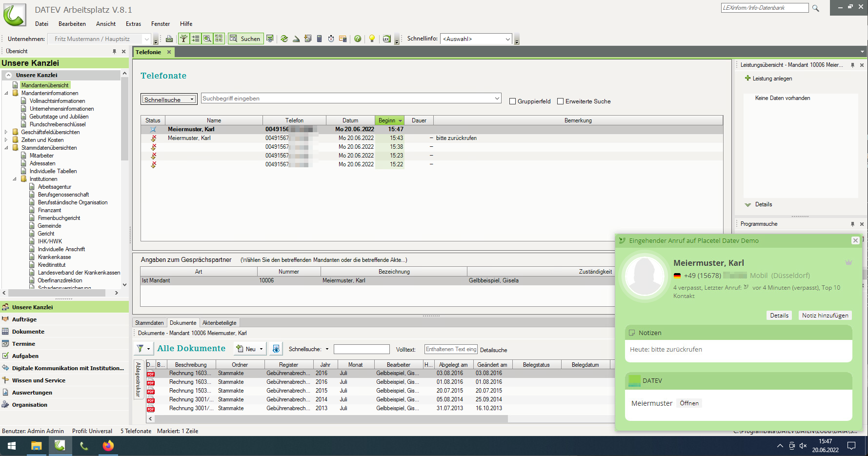Image resolution: width=868 pixels, height=456 pixels.
Task: Collapse the Unsere Kanzlei section chevron
Action: point(8,75)
